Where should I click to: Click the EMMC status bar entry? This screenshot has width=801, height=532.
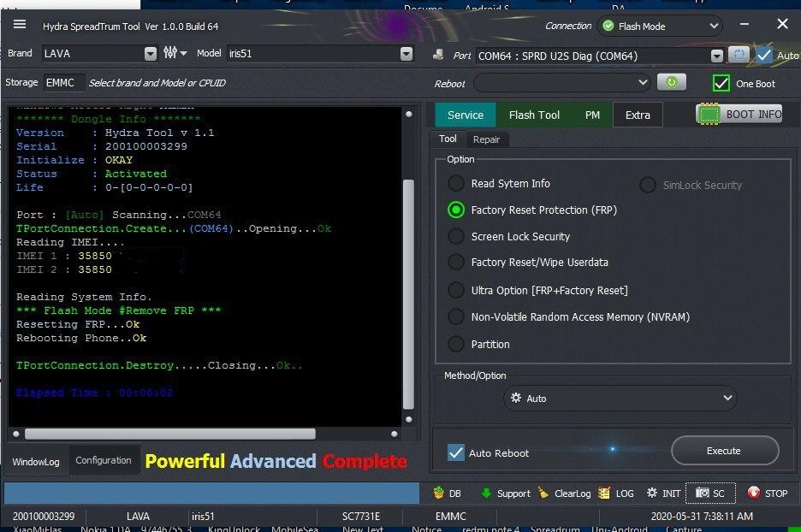click(x=450, y=516)
